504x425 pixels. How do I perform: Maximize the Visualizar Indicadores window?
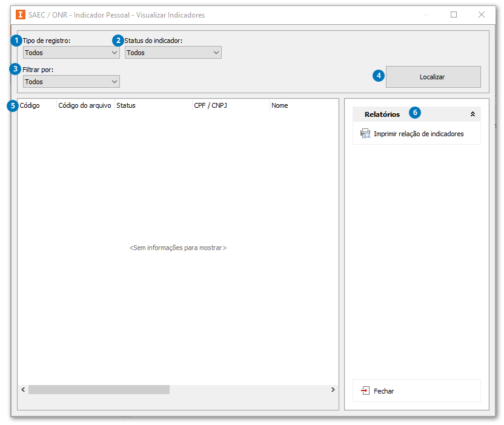454,15
